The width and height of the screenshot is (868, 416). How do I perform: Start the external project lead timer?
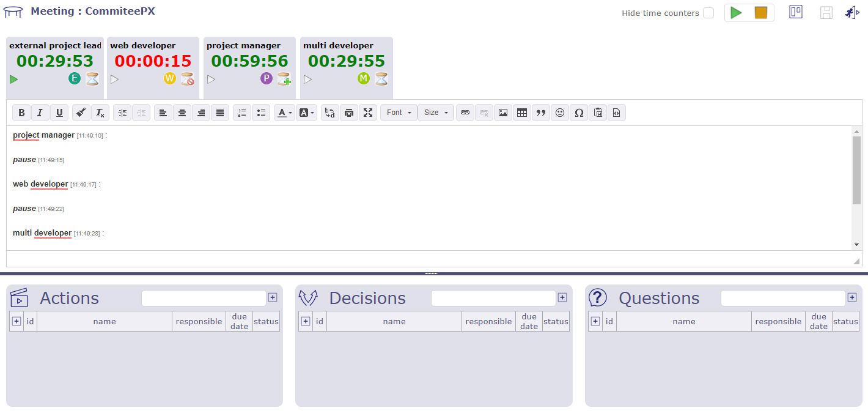click(x=13, y=78)
